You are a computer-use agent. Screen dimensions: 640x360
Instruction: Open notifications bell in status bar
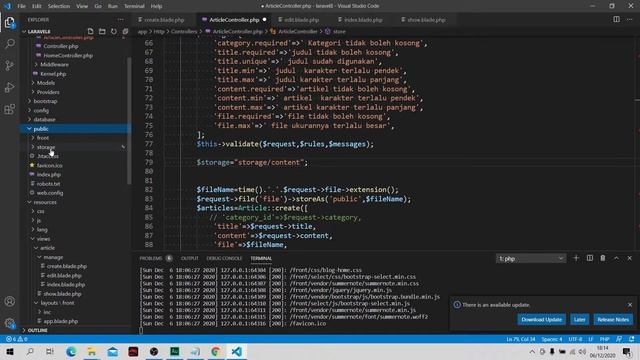click(631, 339)
